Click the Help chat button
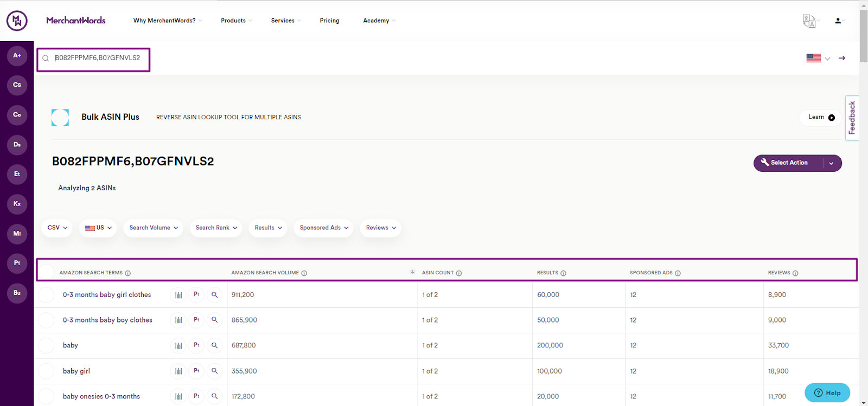Screen dimensions: 868x406 827,393
